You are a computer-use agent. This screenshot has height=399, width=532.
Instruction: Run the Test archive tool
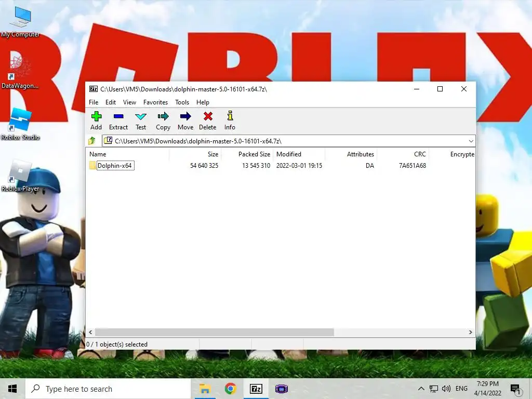tap(141, 117)
